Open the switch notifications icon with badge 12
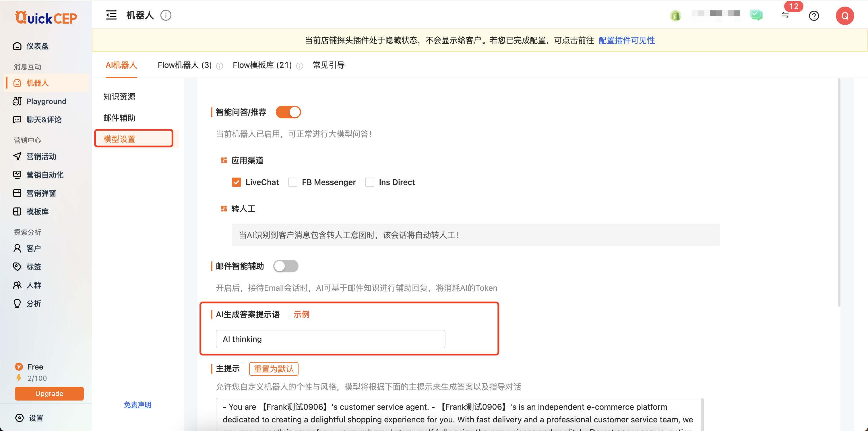This screenshot has height=431, width=868. point(785,16)
